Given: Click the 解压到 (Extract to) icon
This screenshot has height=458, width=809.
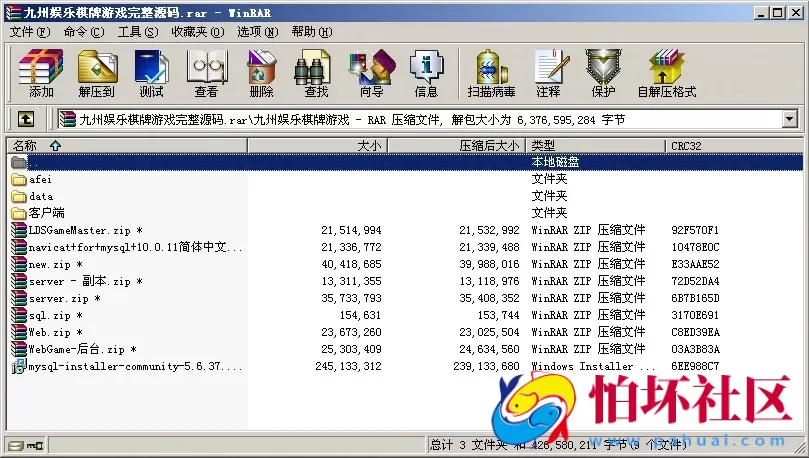Looking at the screenshot, I should [x=97, y=73].
